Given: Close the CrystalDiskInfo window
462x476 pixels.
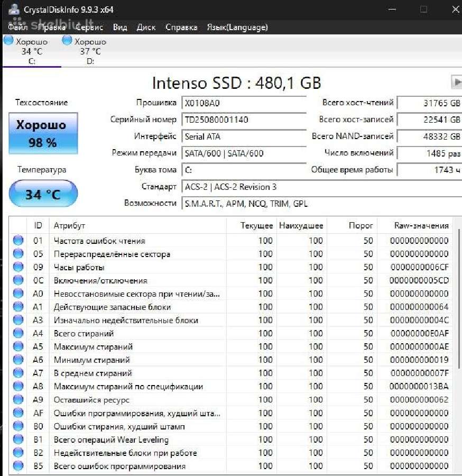Looking at the screenshot, I should coord(456,10).
